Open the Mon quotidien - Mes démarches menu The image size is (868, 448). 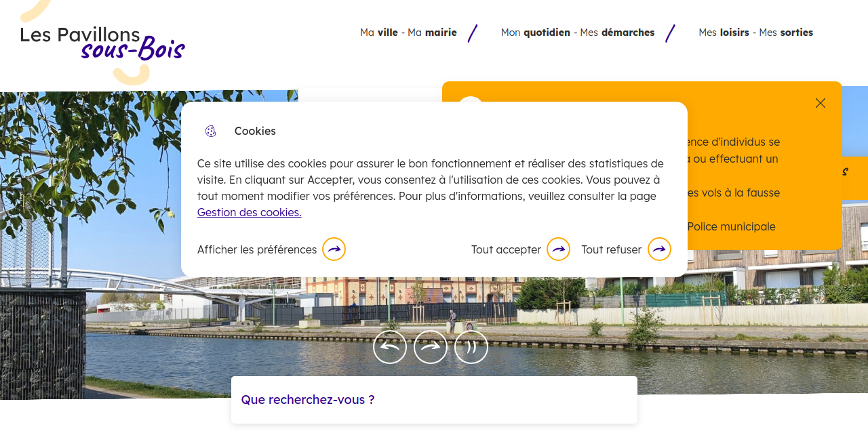point(578,32)
